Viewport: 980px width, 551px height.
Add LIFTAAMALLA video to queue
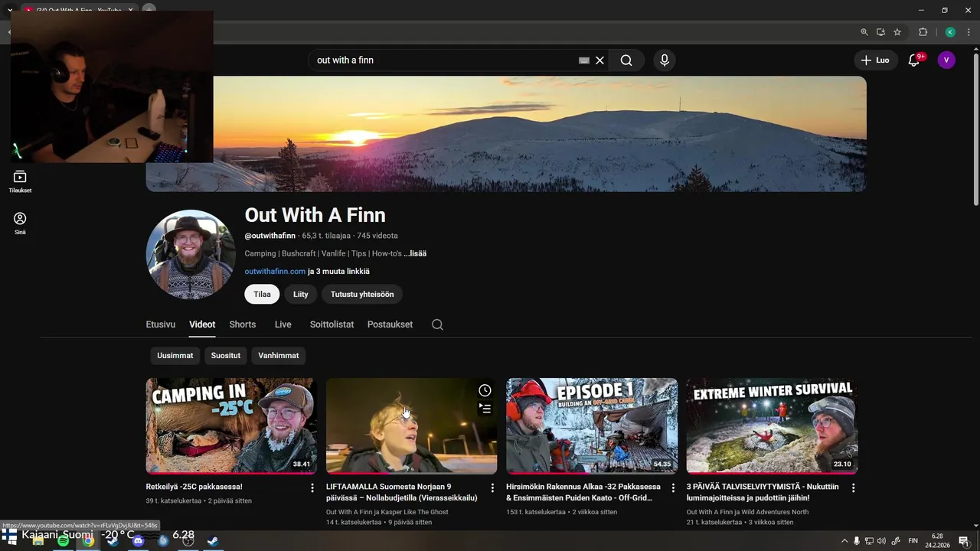(x=485, y=409)
